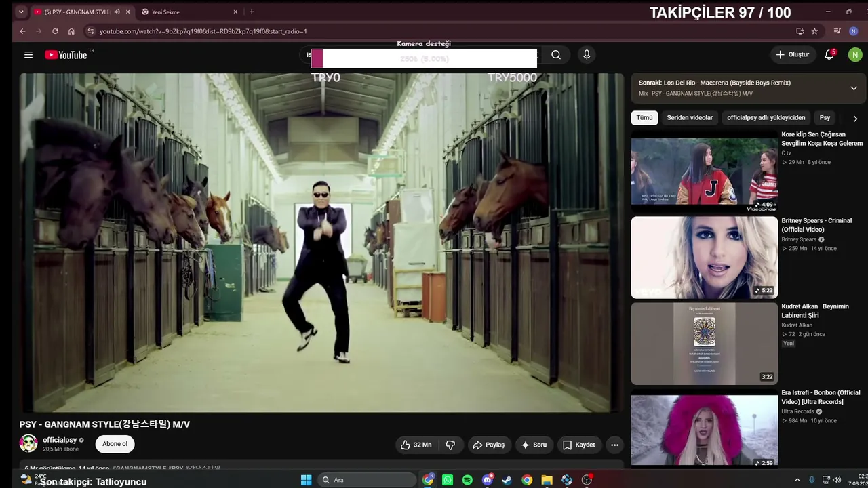Select the Seriden videolar chip
868x488 pixels.
(x=690, y=118)
